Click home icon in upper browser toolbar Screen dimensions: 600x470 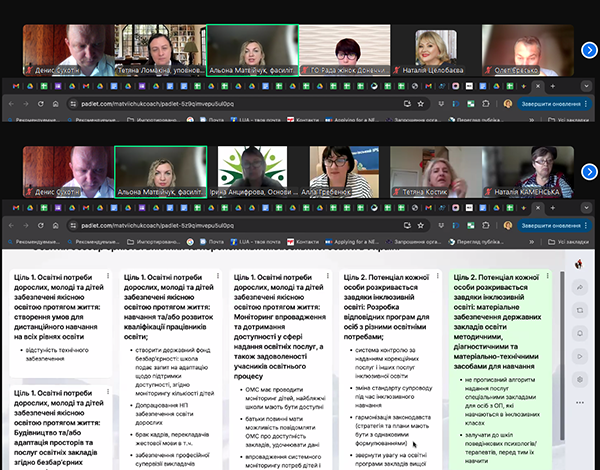tap(55, 104)
